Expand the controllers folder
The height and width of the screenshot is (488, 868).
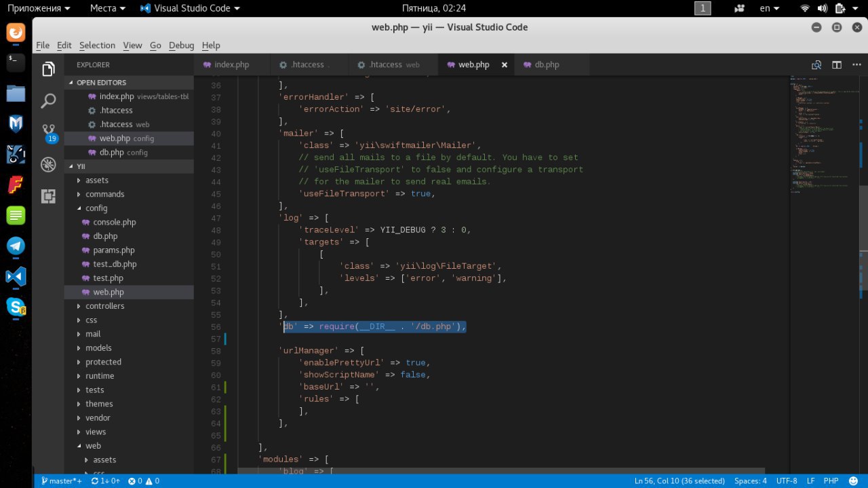[x=104, y=306]
